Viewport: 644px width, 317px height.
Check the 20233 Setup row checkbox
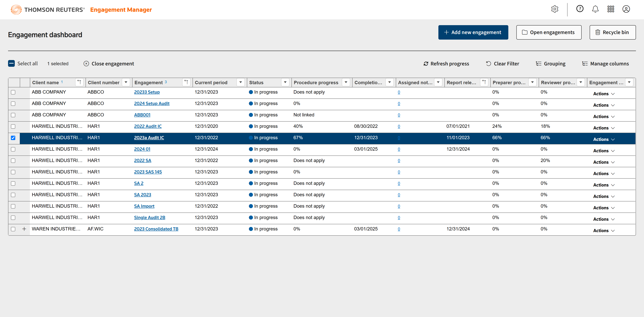pos(13,92)
